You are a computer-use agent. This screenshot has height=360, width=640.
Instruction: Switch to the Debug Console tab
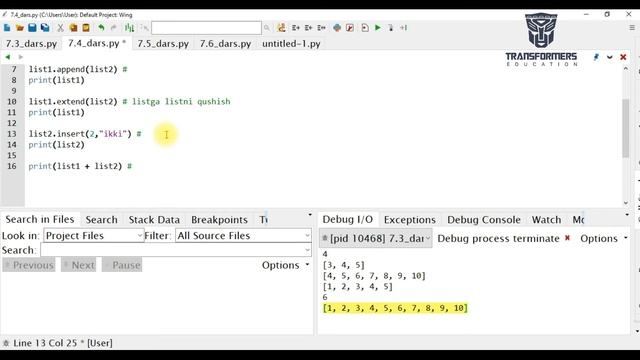tap(484, 220)
